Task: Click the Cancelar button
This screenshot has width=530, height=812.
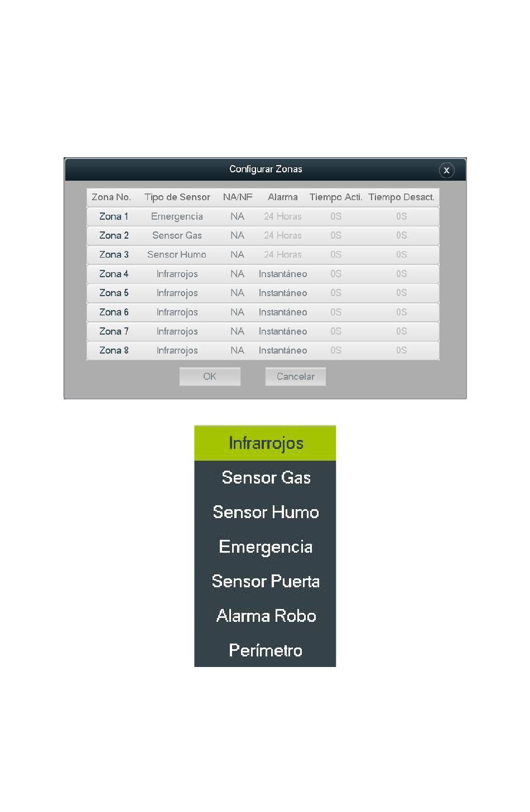Action: pos(296,376)
